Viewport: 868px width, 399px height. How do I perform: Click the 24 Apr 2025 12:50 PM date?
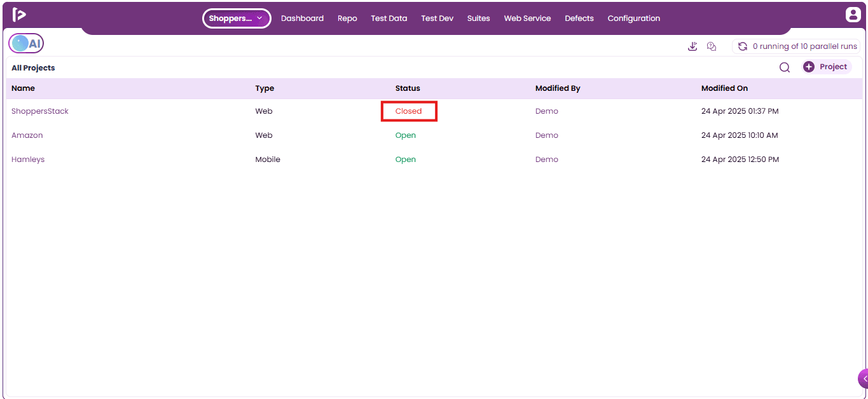tap(740, 159)
